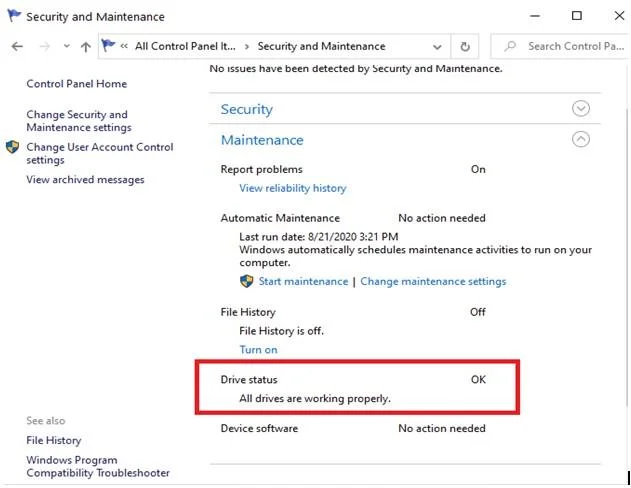Image resolution: width=631 pixels, height=488 pixels.
Task: Click the Automatic Maintenance label
Action: [280, 218]
